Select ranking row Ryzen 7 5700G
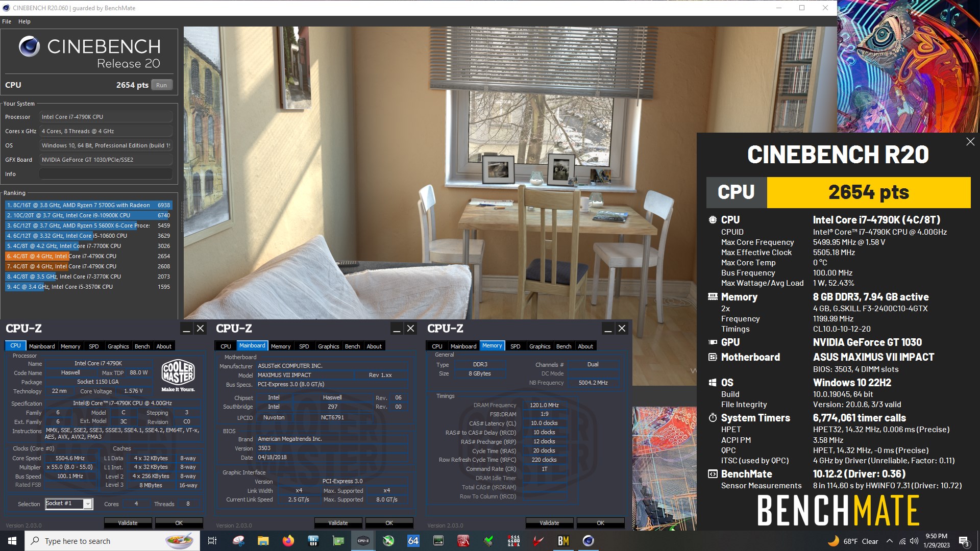Image resolution: width=980 pixels, height=551 pixels. tap(89, 205)
